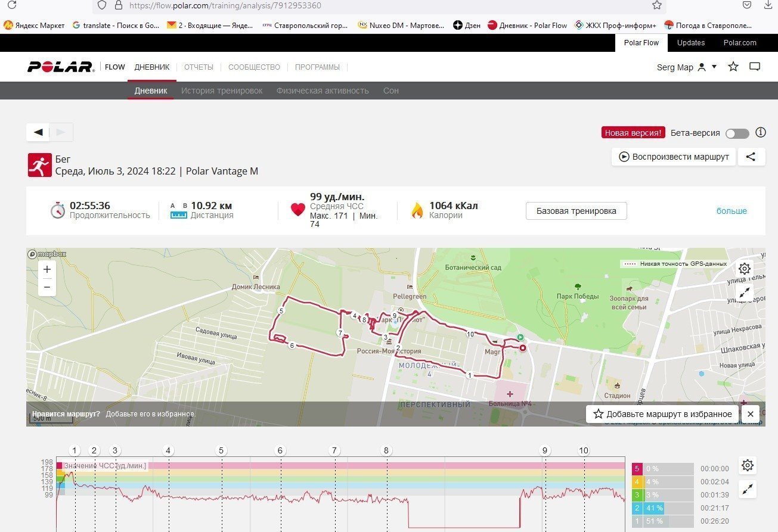Click the 1064 кКал calories value
Image resolution: width=778 pixels, height=532 pixels.
coord(454,206)
